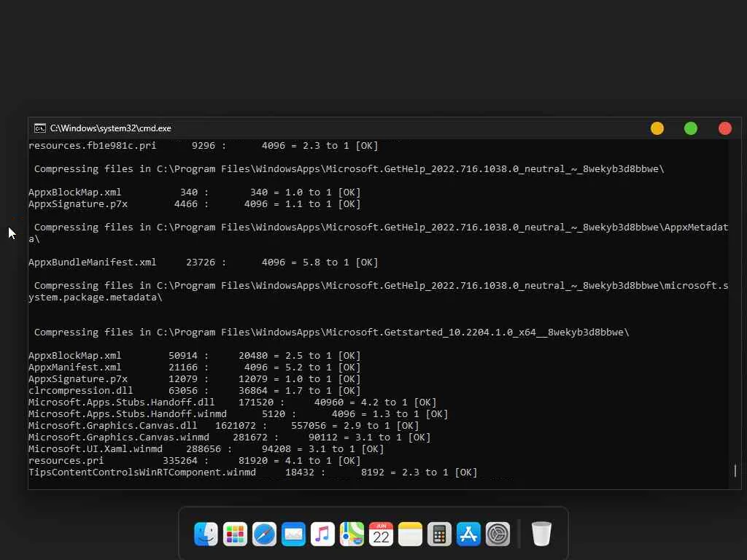Viewport: 747px width, 560px height.
Task: Click the Microsoft.UI.Xaml.winmd line
Action: 206,449
